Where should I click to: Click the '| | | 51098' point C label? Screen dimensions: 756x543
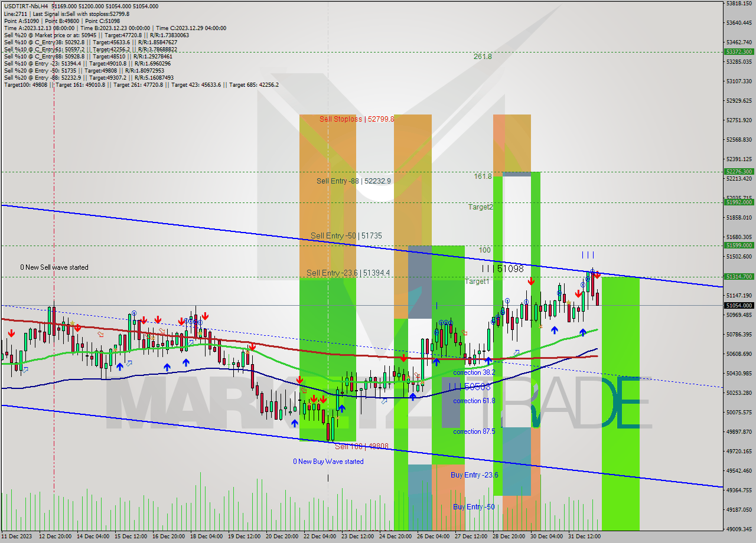[x=503, y=269]
